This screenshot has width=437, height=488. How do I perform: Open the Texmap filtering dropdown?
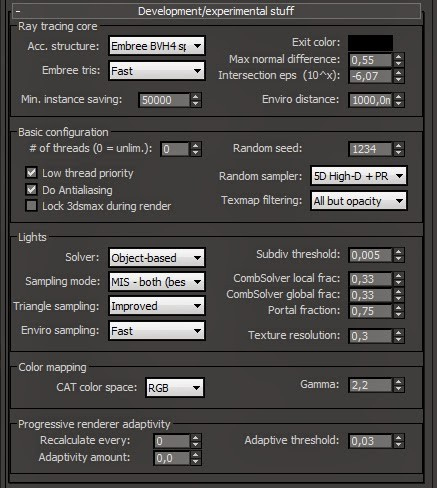[x=359, y=201]
